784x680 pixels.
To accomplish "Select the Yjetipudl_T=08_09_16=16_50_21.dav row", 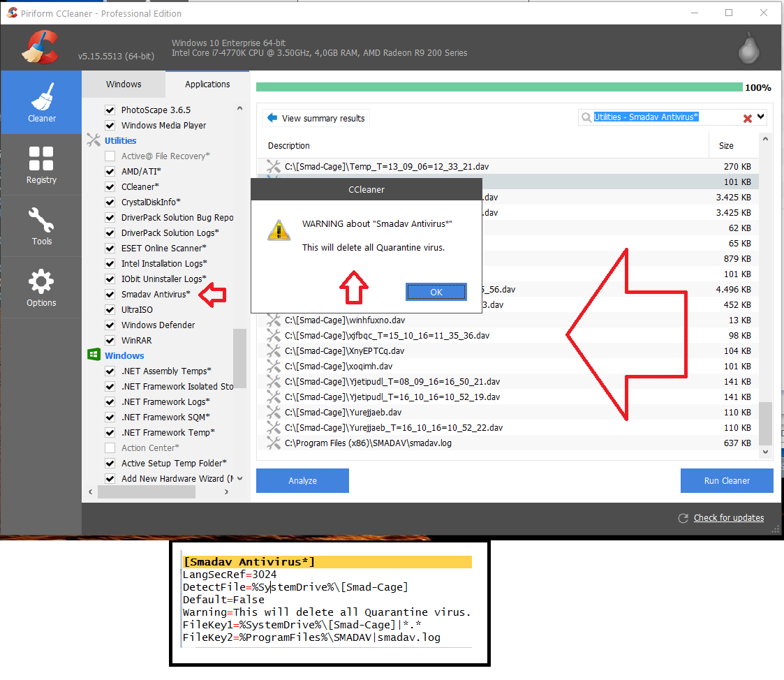I will (x=508, y=381).
